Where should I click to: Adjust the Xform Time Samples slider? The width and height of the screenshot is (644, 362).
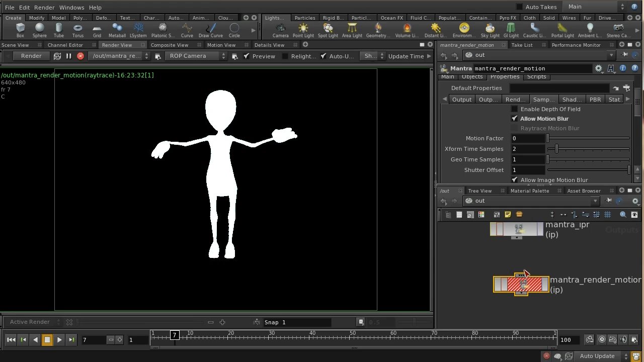556,149
